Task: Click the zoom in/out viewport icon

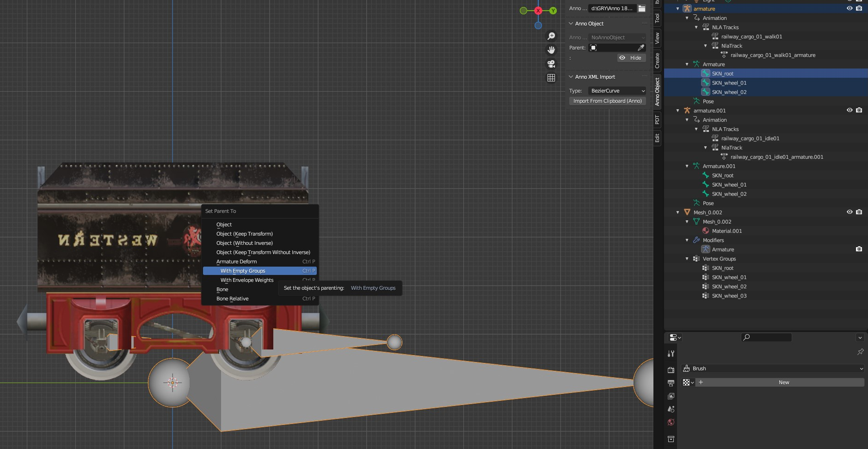Action: (x=551, y=36)
